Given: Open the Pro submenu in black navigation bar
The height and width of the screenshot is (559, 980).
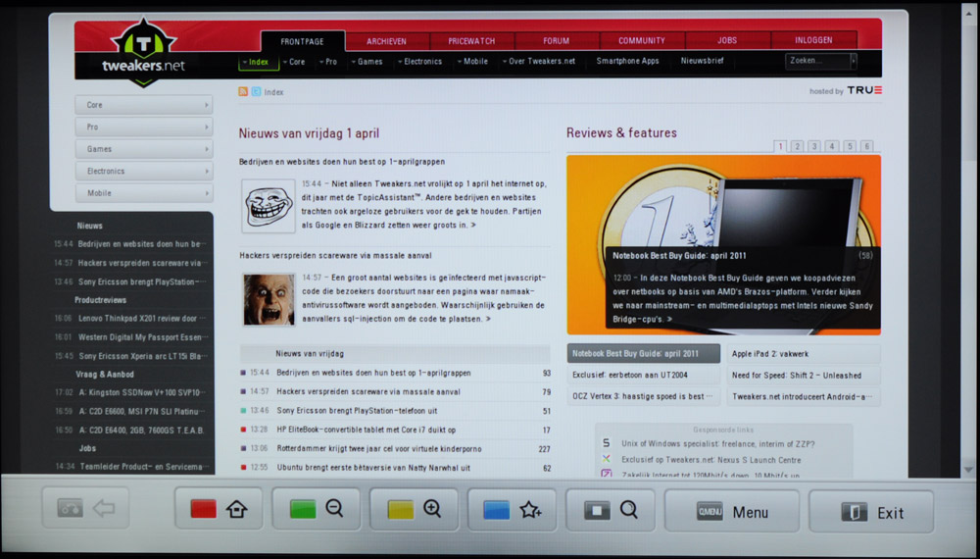Looking at the screenshot, I should click(x=328, y=62).
